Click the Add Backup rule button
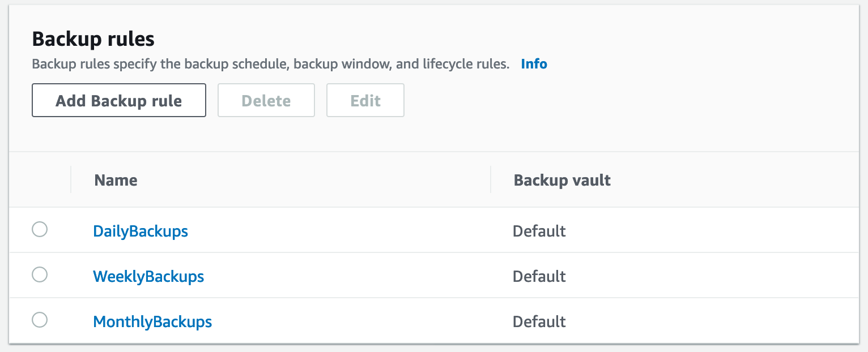The height and width of the screenshot is (352, 868). 119,101
